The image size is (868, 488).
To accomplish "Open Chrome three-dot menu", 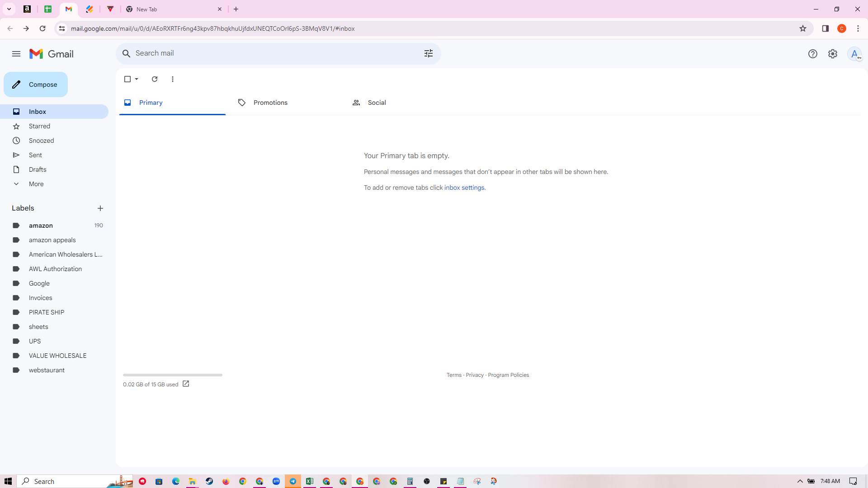I will [858, 28].
